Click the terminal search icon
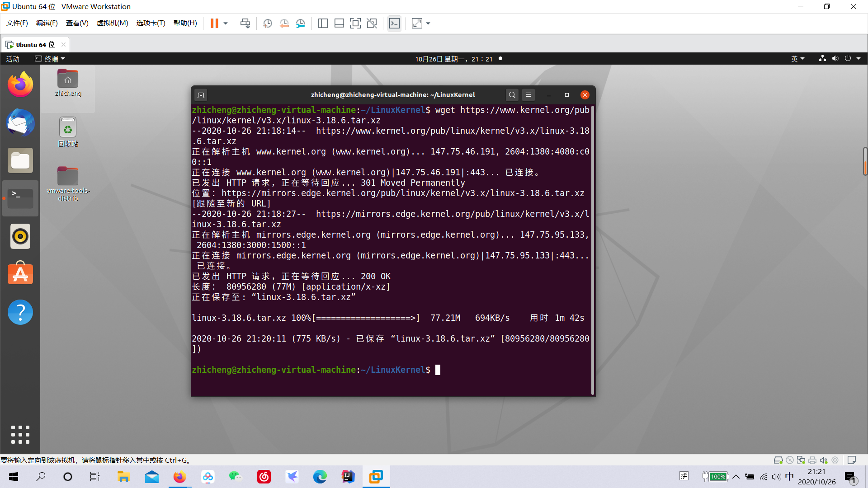Viewport: 868px width, 488px height. coord(512,95)
